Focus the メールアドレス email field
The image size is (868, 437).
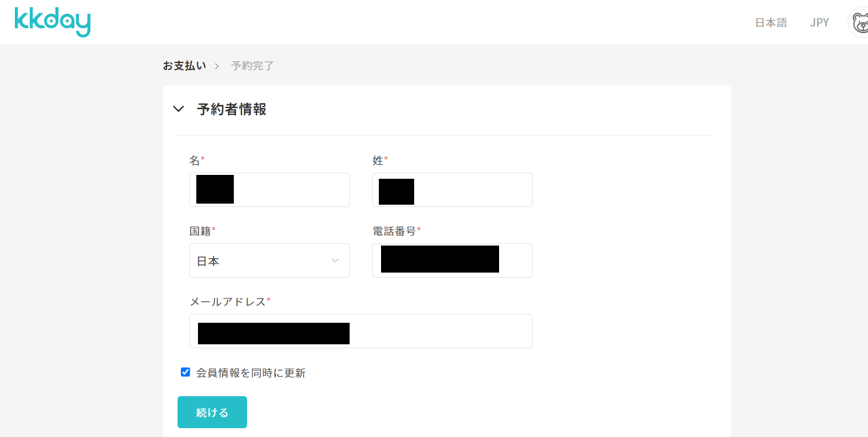pyautogui.click(x=361, y=331)
